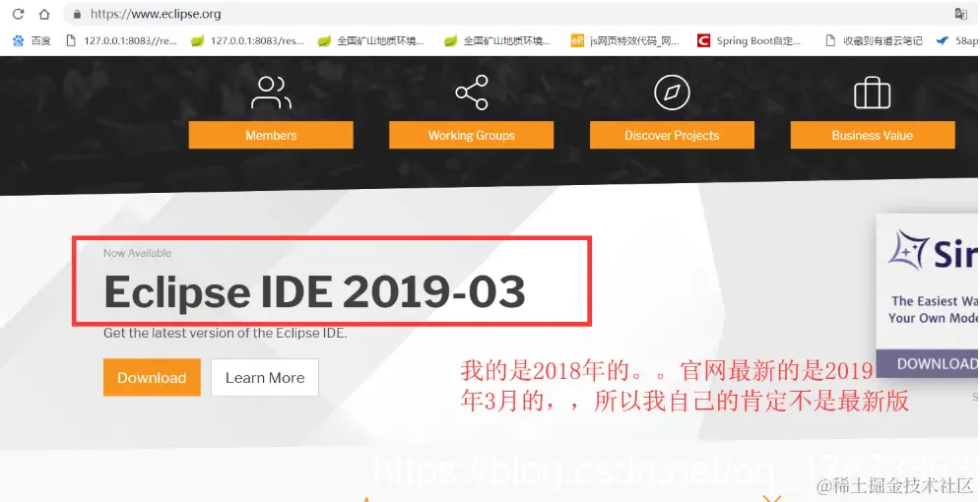Go to the browser home page icon
This screenshot has width=980, height=502.
43,14
